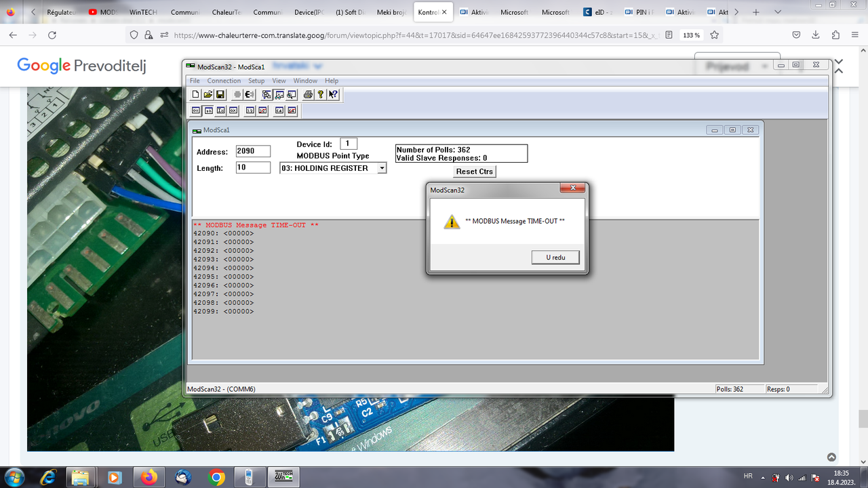
Task: Click the Reset Ctrs button
Action: coord(475,171)
